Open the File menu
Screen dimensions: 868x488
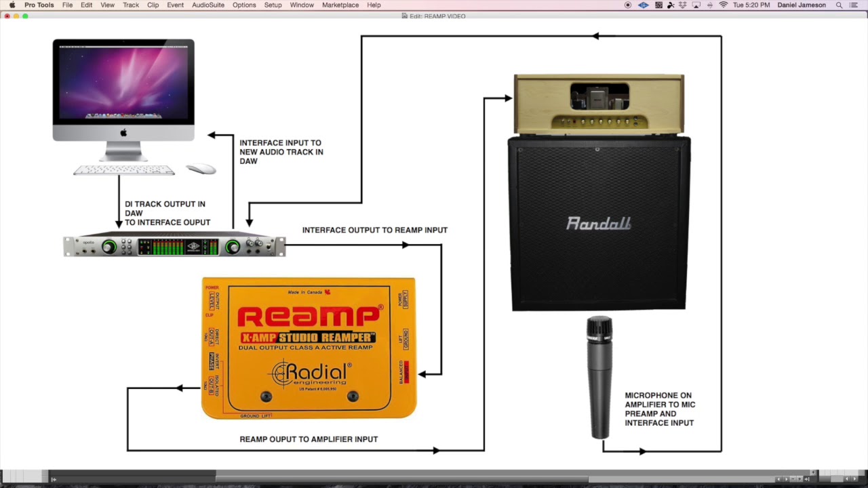pyautogui.click(x=68, y=5)
